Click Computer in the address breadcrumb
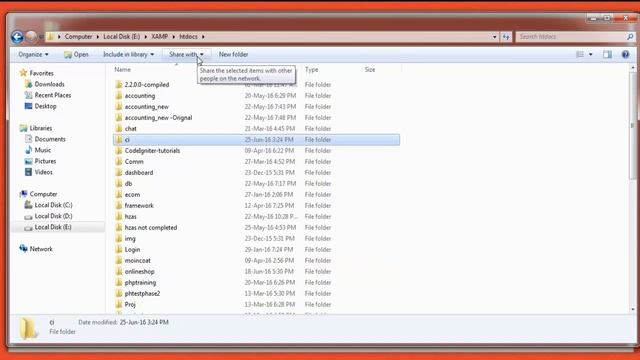 click(x=78, y=37)
